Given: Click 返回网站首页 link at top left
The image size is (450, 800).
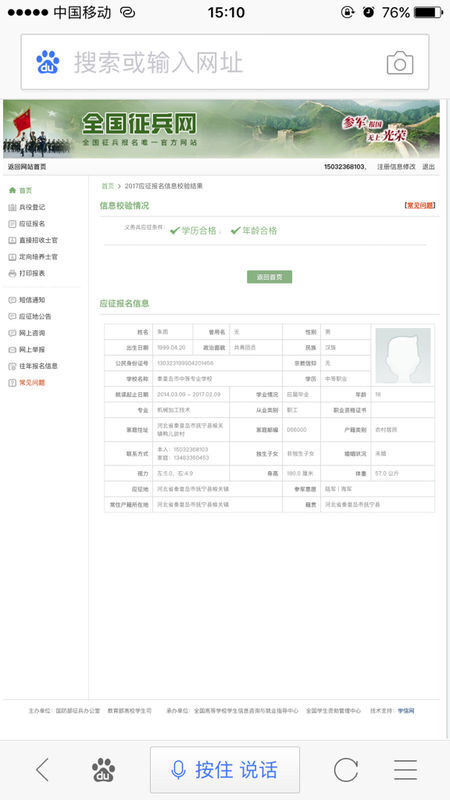Looking at the screenshot, I should pos(27,166).
